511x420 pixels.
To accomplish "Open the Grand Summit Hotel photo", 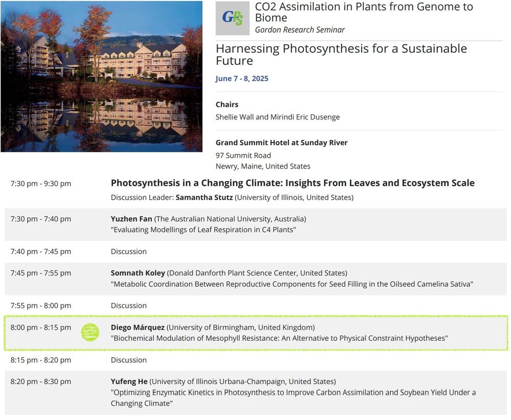I will pos(101,76).
